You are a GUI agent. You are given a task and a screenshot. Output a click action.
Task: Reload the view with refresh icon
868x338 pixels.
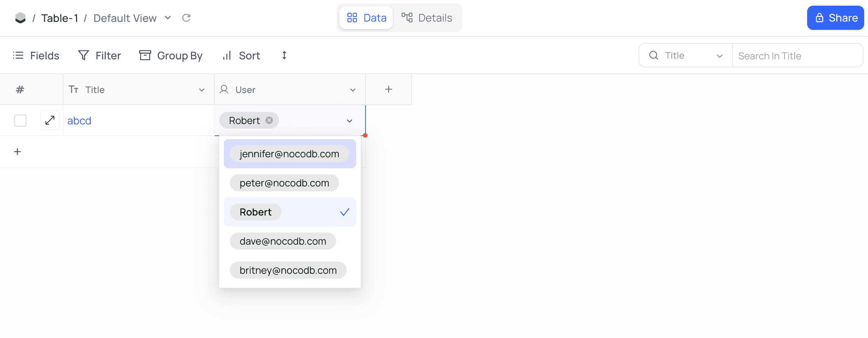[186, 18]
